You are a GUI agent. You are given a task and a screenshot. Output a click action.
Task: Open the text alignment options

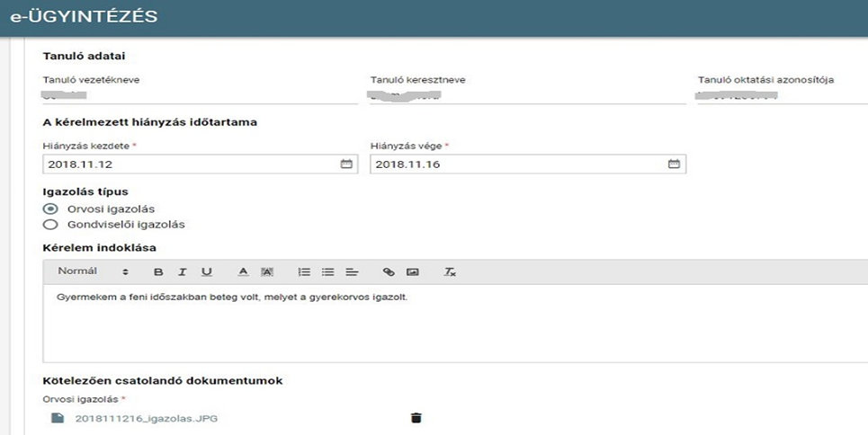pos(352,271)
